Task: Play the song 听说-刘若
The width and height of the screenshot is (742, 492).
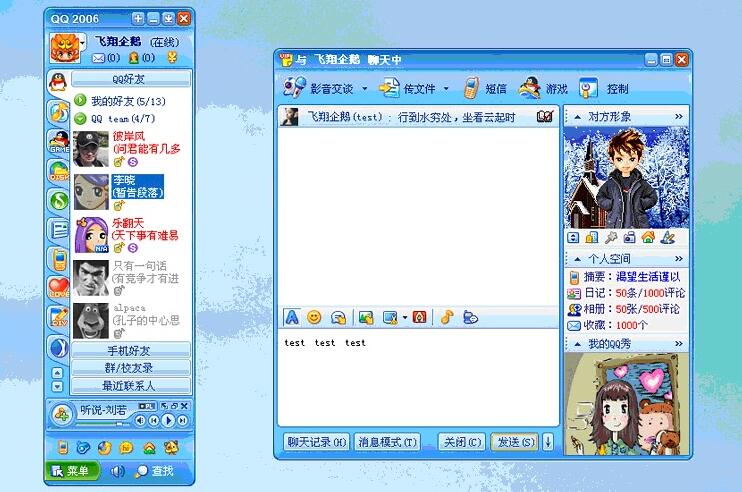Action: pos(168,420)
